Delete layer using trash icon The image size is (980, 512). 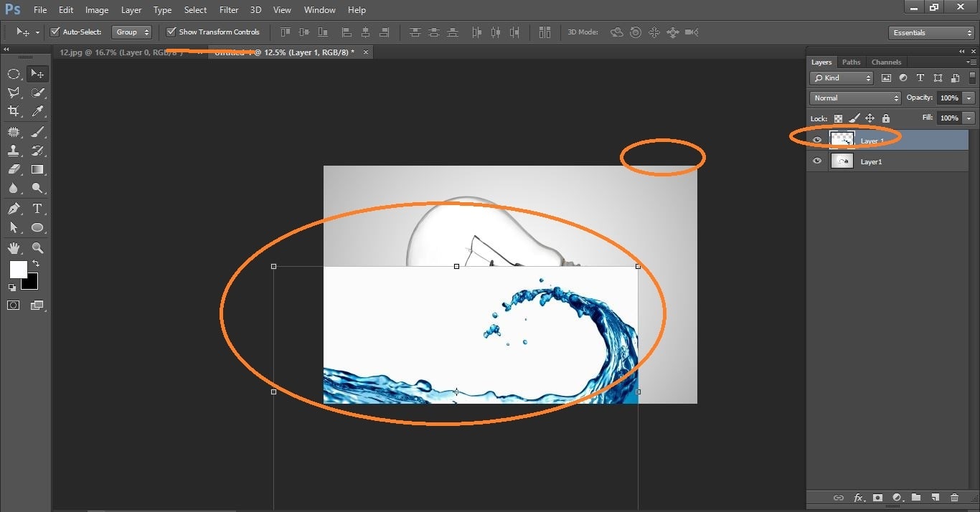[954, 498]
